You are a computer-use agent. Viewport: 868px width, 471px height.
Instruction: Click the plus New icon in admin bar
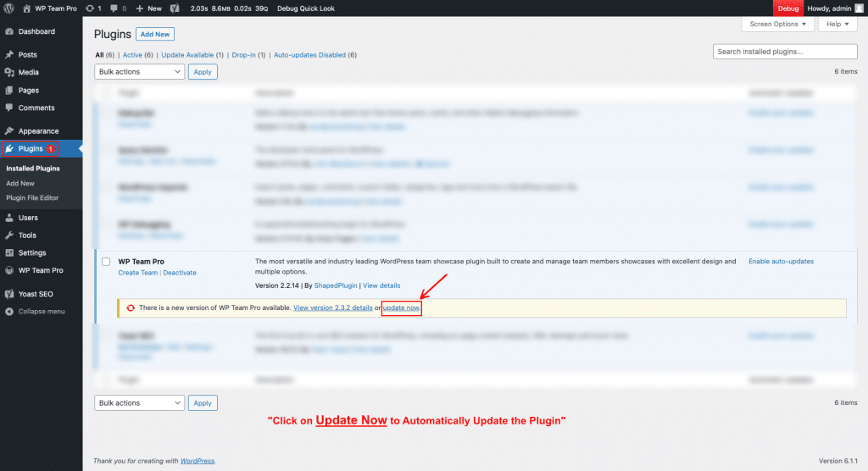coord(140,8)
